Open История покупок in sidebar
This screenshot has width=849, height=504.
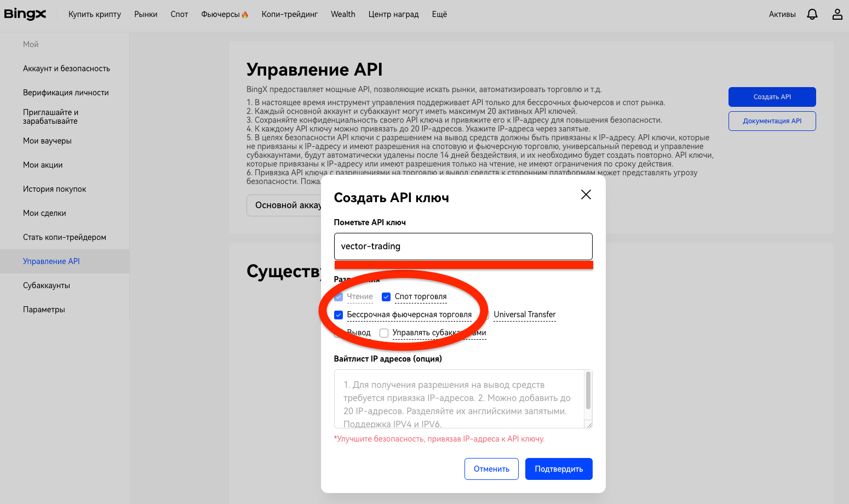[x=55, y=189]
